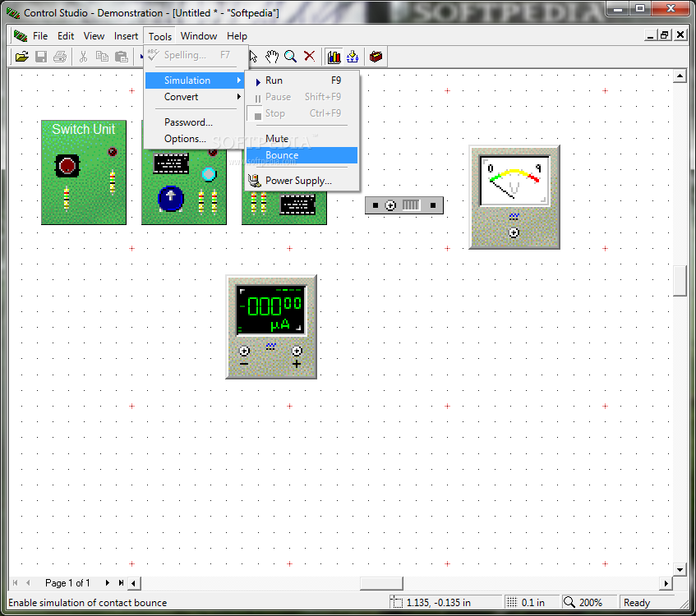The width and height of the screenshot is (696, 616).
Task: Click the vertical scrollbar thumb
Action: tap(680, 280)
